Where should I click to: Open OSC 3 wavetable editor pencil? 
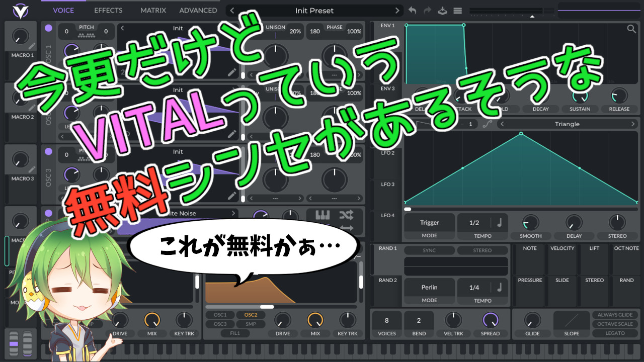point(232,196)
